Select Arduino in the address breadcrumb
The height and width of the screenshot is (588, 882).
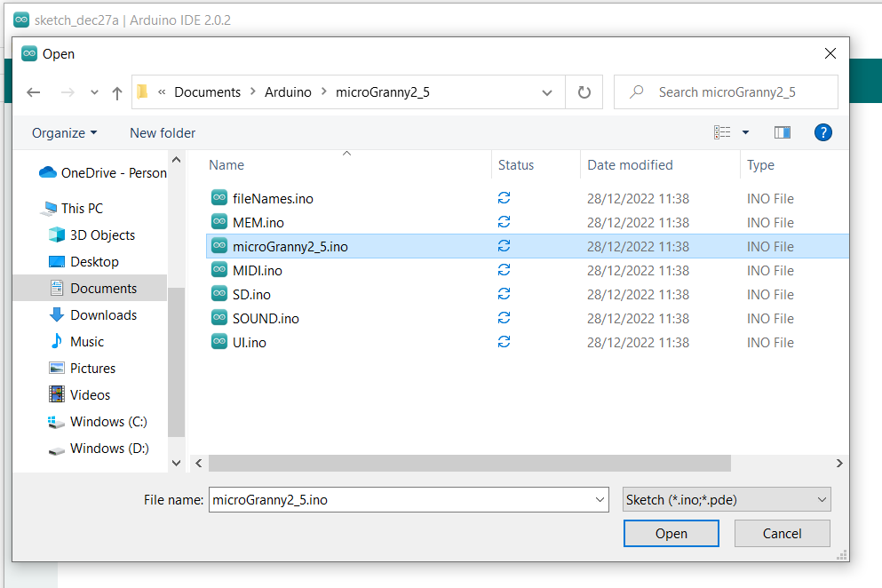[x=288, y=92]
